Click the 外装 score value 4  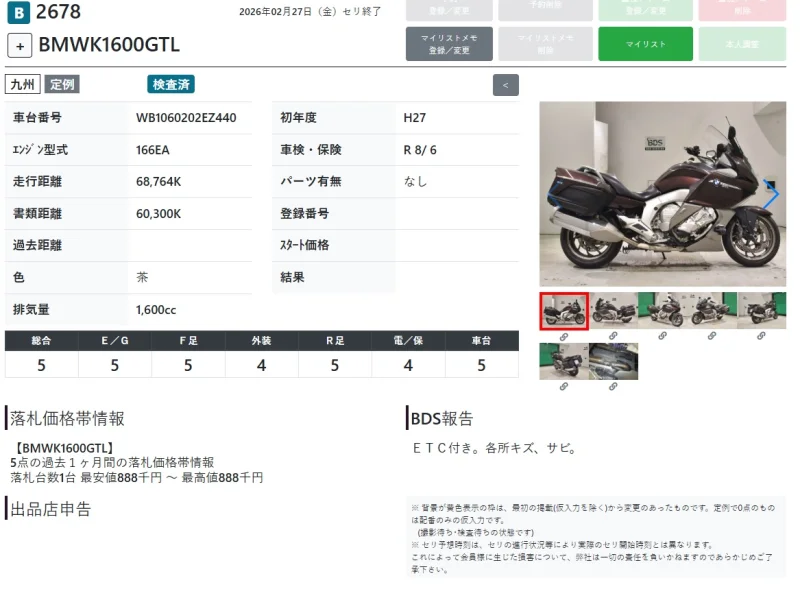pos(261,365)
